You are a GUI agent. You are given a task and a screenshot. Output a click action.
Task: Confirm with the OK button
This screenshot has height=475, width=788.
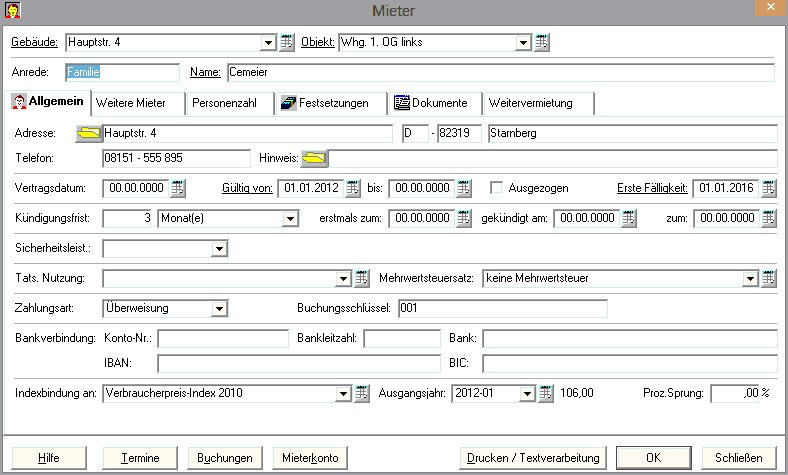[654, 458]
